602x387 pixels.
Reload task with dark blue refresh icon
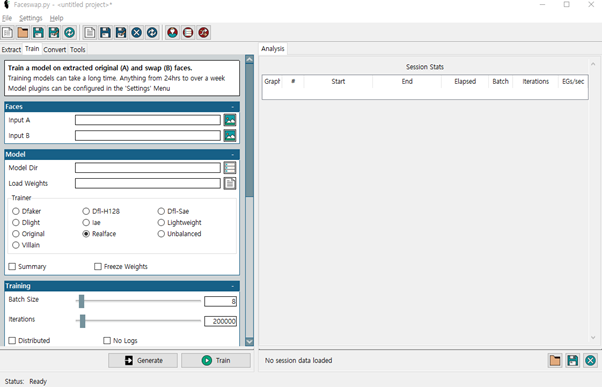(x=152, y=33)
